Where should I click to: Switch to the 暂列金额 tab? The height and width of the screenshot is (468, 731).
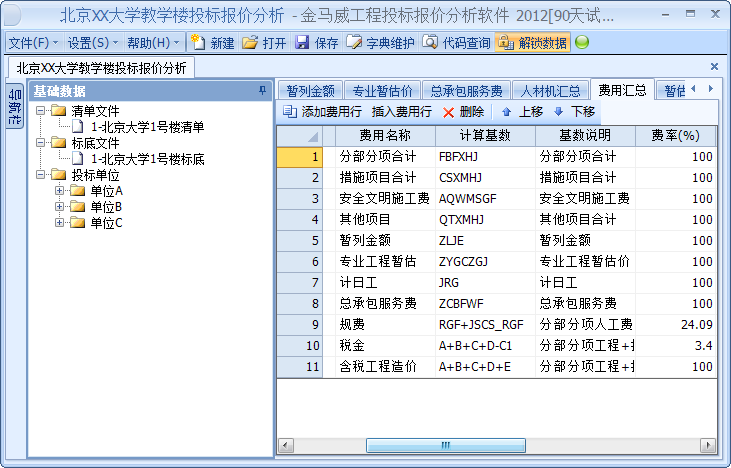point(310,90)
